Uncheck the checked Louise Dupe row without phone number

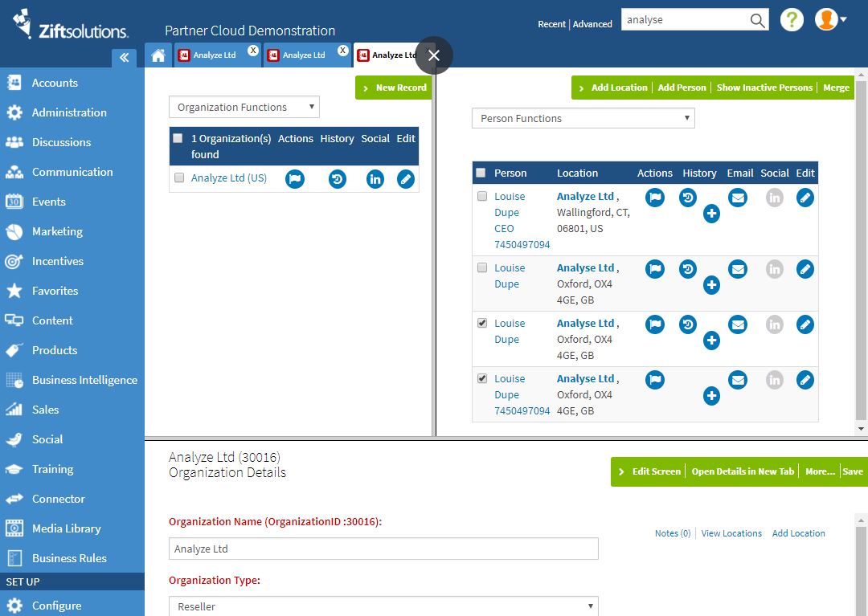click(x=482, y=323)
